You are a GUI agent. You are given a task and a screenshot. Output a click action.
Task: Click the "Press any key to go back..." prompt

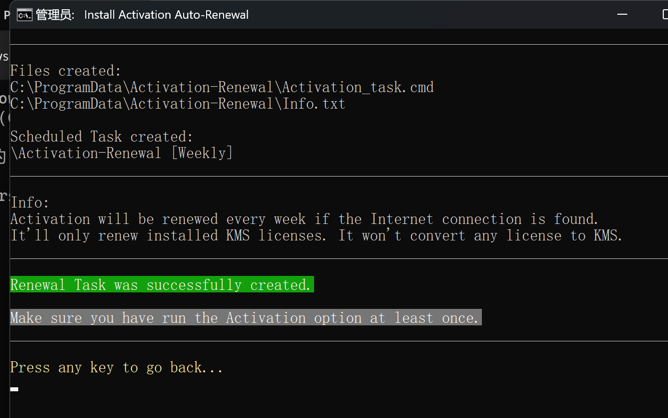click(x=116, y=367)
